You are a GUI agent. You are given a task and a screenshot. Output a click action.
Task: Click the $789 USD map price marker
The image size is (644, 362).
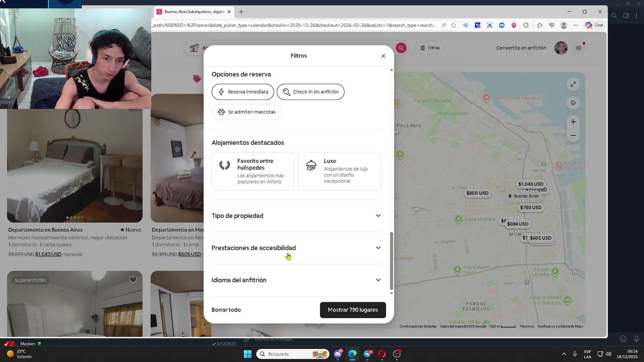[531, 208]
